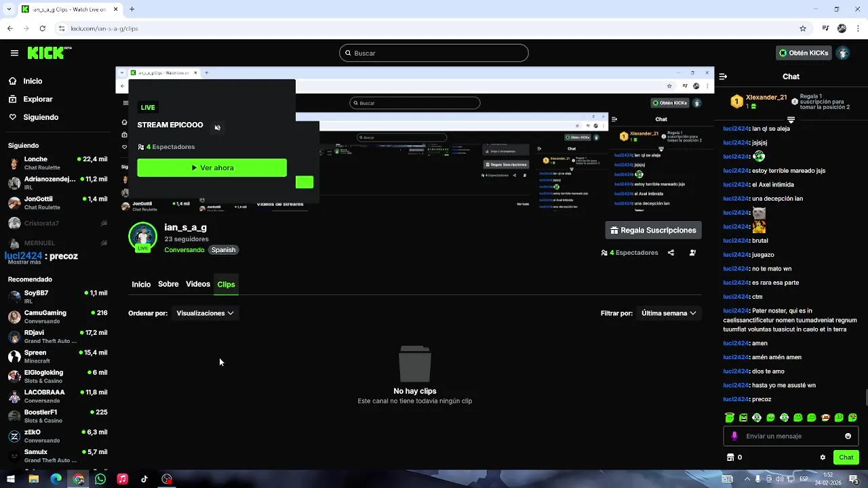Viewport: 868px width, 488px height.
Task: Open Siguiendo in the sidebar
Action: 41,117
